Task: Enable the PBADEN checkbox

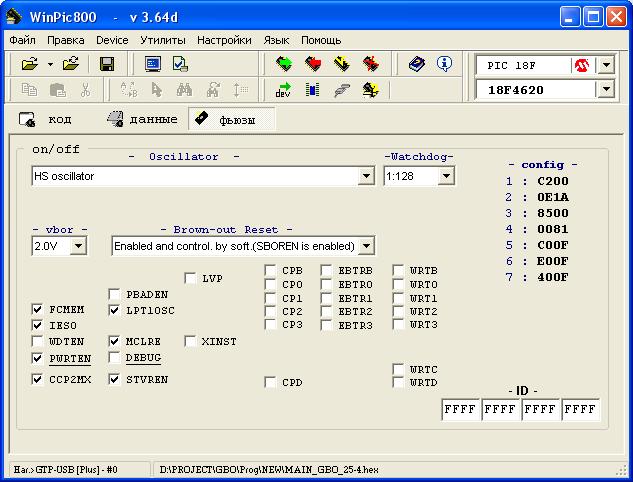Action: click(x=114, y=294)
